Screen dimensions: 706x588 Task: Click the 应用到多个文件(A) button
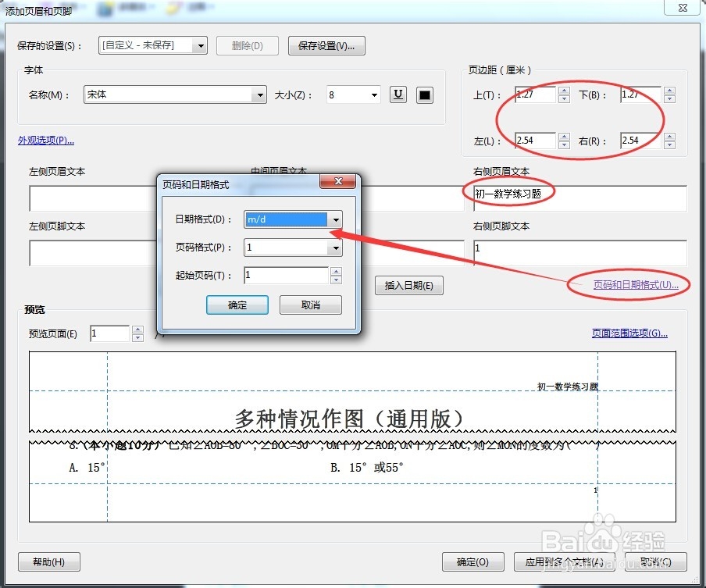pyautogui.click(x=564, y=561)
